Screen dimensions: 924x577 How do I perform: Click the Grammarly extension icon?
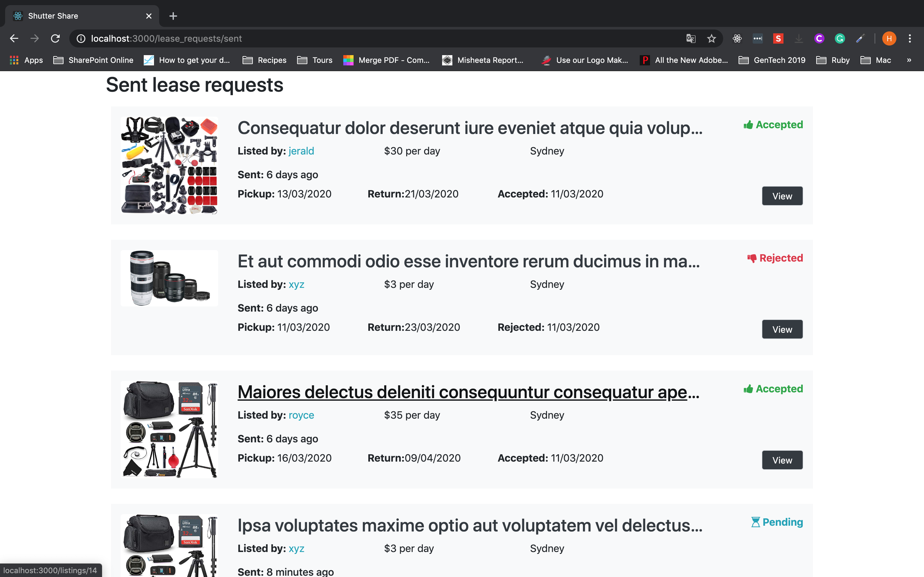pyautogui.click(x=840, y=38)
